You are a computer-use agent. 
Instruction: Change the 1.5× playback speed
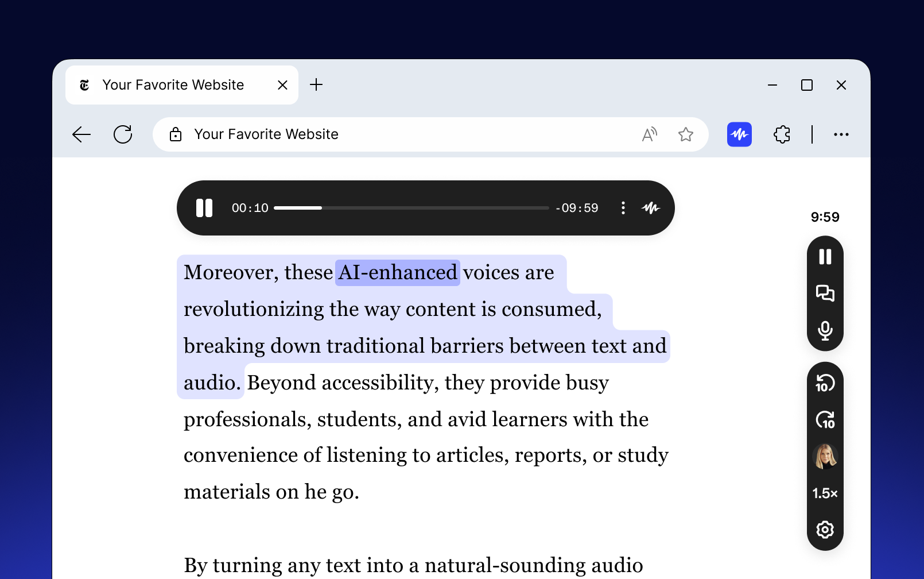pyautogui.click(x=825, y=493)
